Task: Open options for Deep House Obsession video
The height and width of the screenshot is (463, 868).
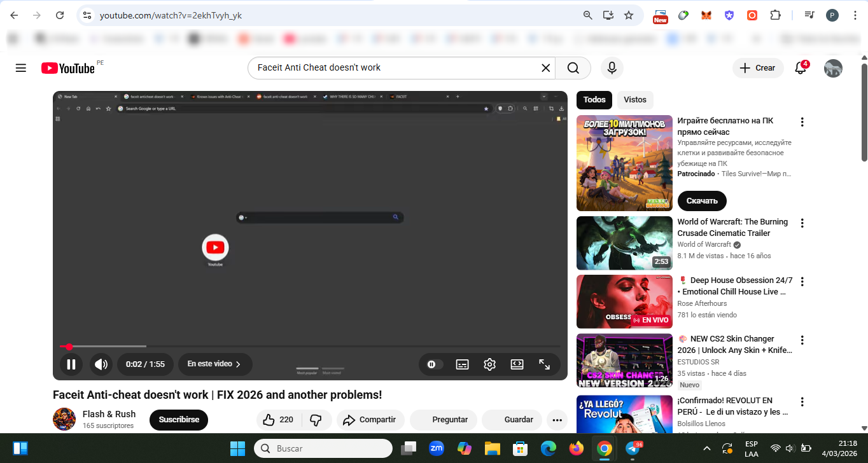Action: click(x=802, y=282)
